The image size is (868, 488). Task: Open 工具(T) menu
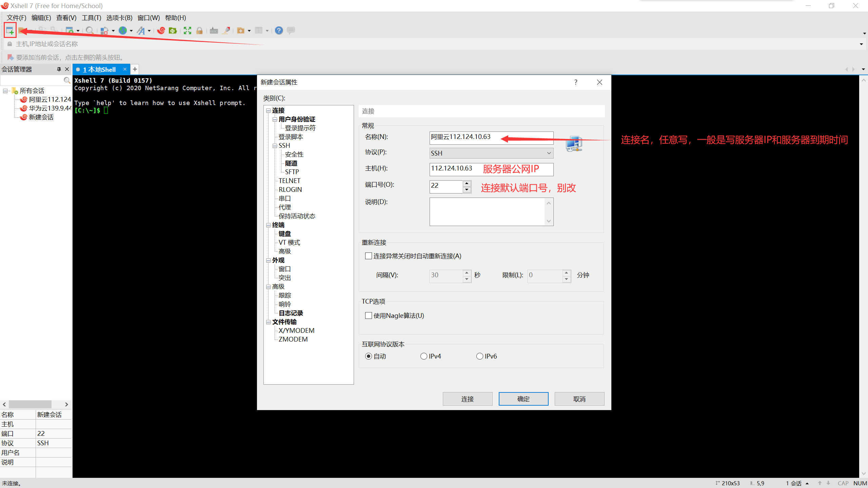click(92, 18)
